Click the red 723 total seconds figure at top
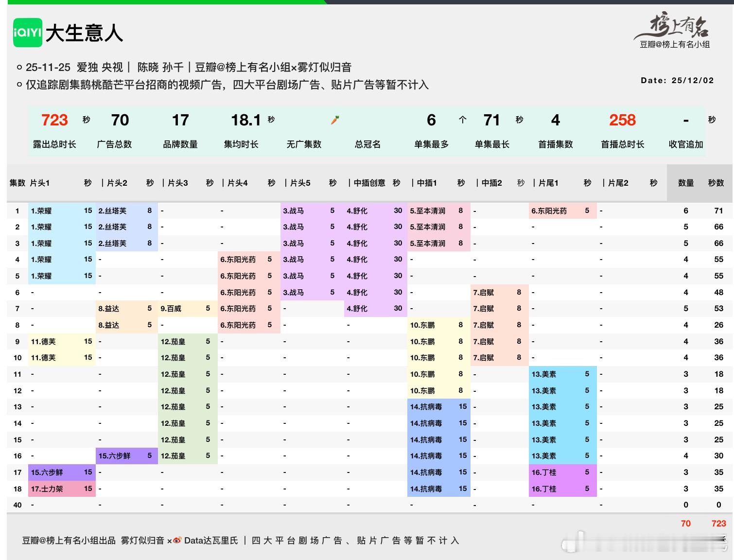 54,120
